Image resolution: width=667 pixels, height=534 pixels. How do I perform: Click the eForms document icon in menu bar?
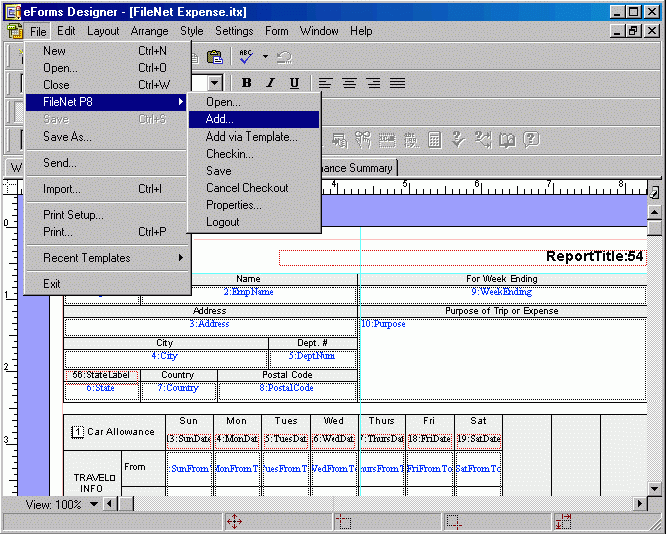(x=14, y=31)
